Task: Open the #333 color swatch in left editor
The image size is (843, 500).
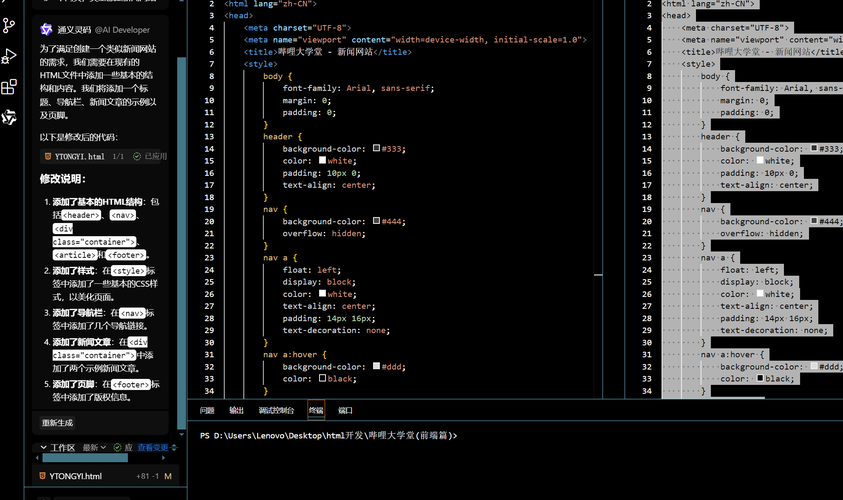Action: (376, 148)
